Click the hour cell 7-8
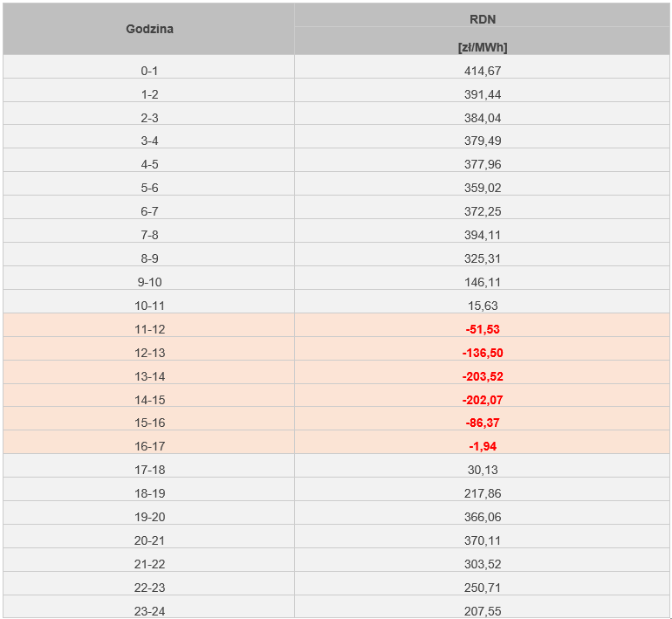The width and height of the screenshot is (672, 619). click(x=149, y=235)
